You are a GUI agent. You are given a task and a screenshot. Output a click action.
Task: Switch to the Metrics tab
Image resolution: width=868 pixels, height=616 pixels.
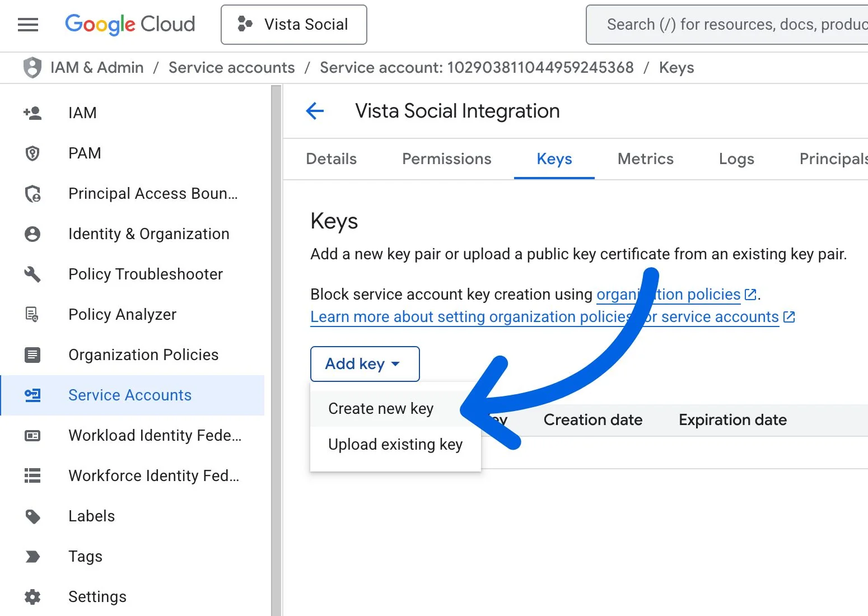646,159
